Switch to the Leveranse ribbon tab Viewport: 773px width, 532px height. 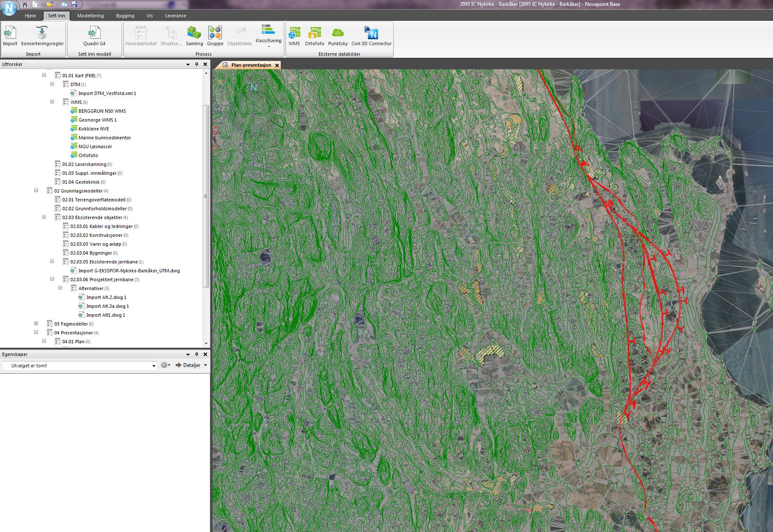point(176,16)
